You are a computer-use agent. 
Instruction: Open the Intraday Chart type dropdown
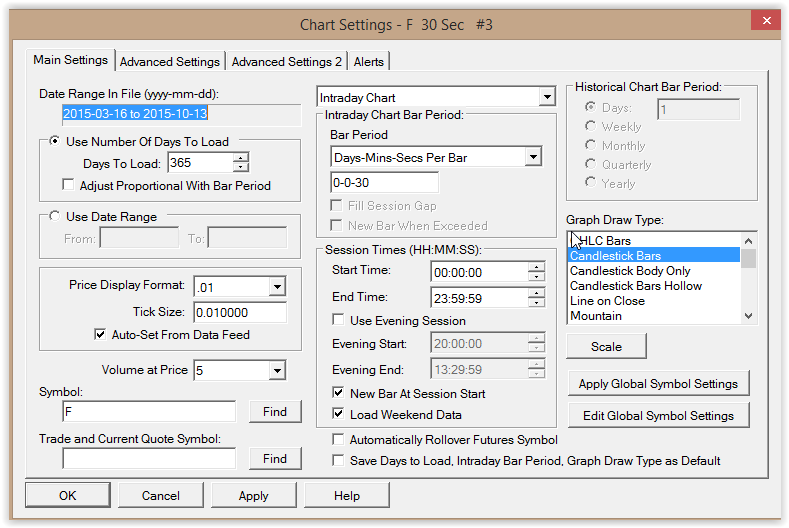coord(546,98)
